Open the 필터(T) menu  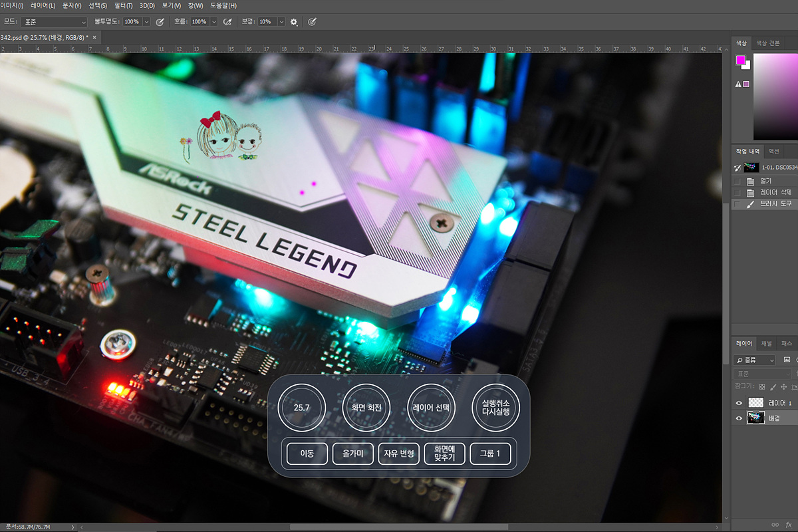click(124, 5)
